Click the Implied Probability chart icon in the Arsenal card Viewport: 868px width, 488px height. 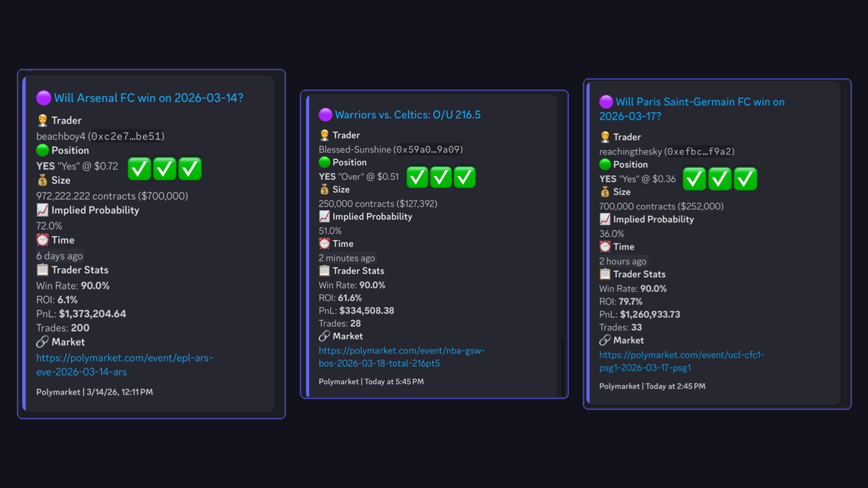(x=42, y=210)
